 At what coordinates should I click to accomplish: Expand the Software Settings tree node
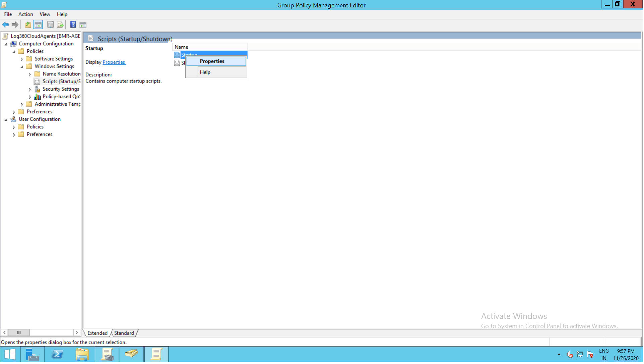(x=22, y=59)
